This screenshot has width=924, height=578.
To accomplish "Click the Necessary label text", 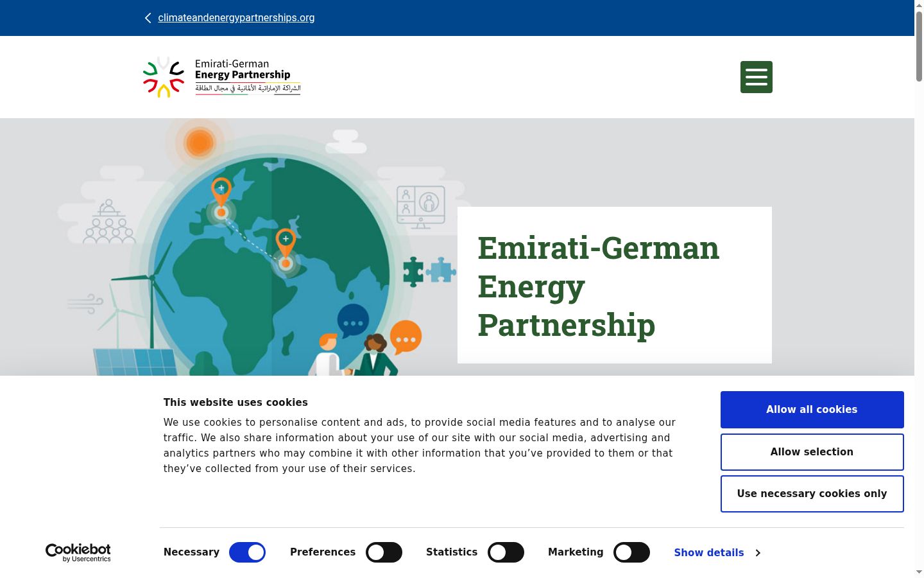I will click(x=191, y=552).
